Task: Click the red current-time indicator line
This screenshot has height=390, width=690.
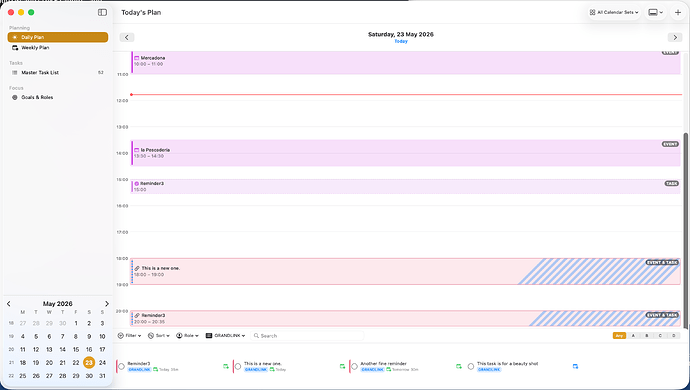Action: 406,95
